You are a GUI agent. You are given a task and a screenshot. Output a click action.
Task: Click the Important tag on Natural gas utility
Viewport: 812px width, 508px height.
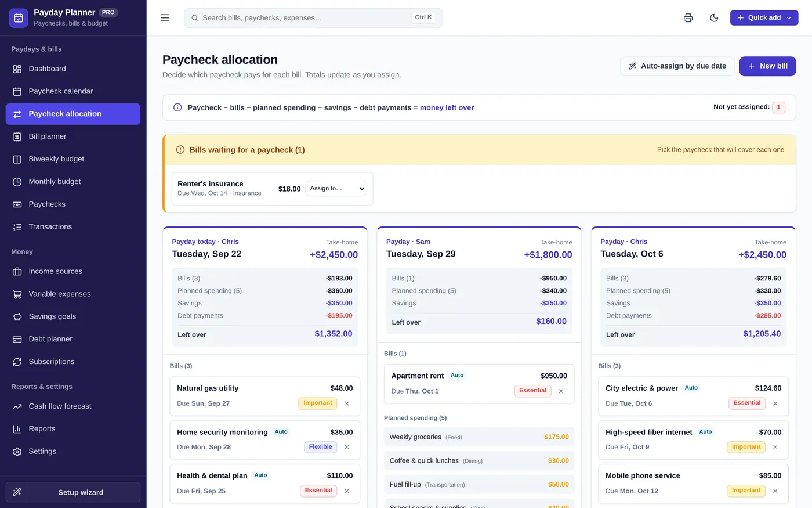tap(318, 403)
